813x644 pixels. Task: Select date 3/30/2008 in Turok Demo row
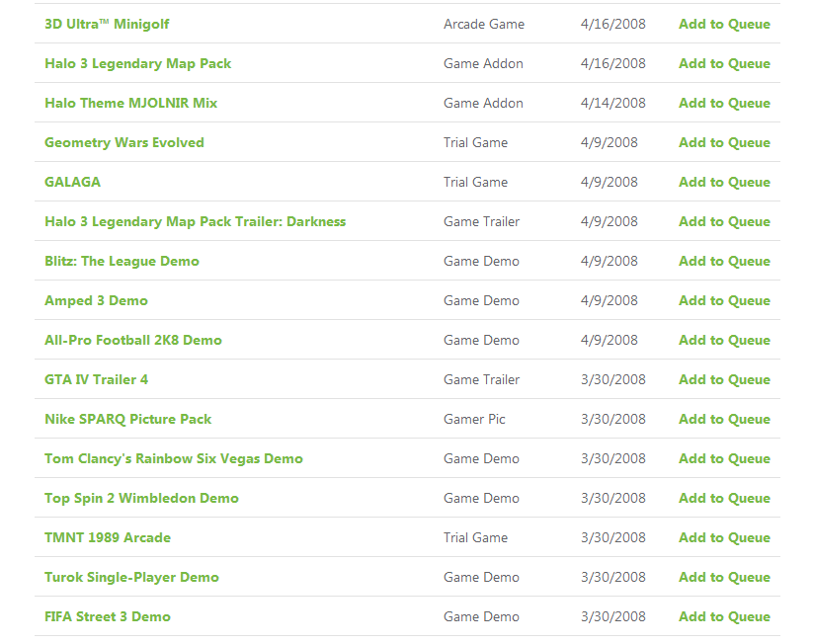coord(613,577)
